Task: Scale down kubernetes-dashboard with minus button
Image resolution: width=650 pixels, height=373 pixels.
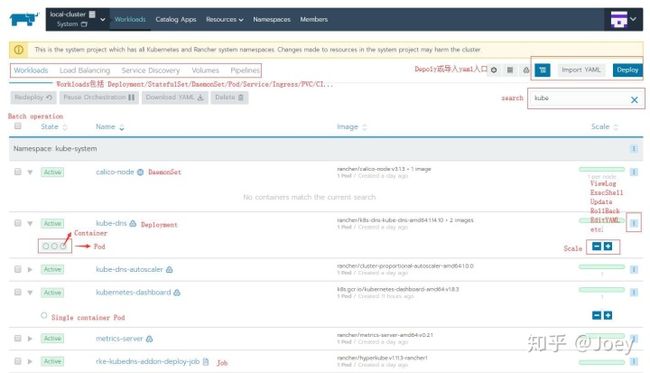Action: point(596,315)
